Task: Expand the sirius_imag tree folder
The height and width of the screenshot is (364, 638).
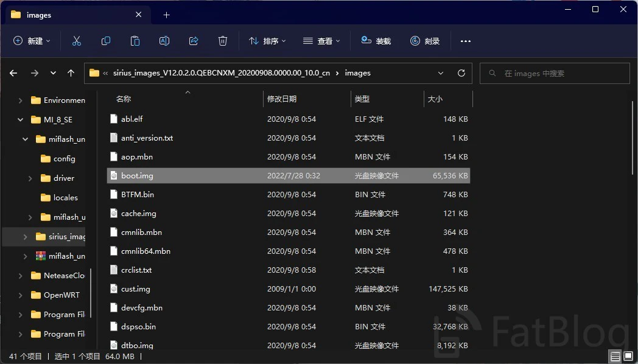Action: 25,237
